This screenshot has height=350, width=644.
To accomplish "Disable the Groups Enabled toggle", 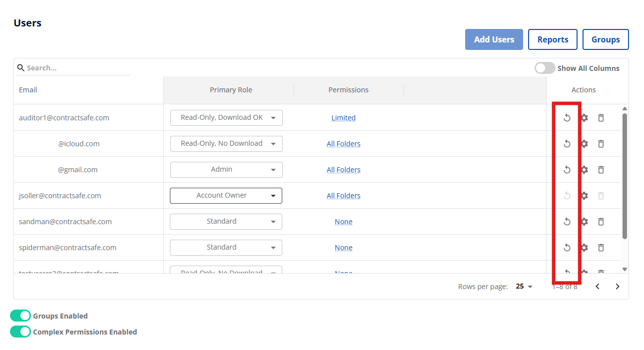I will 20,316.
